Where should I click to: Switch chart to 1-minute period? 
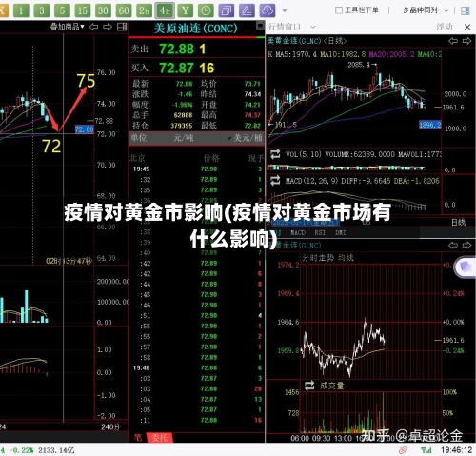[21, 10]
